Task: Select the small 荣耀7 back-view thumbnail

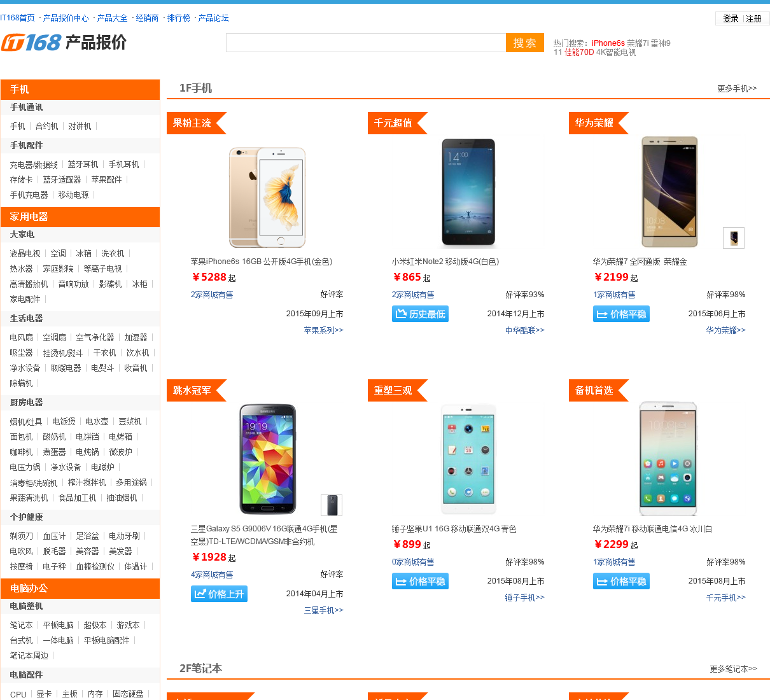Action: pos(734,238)
